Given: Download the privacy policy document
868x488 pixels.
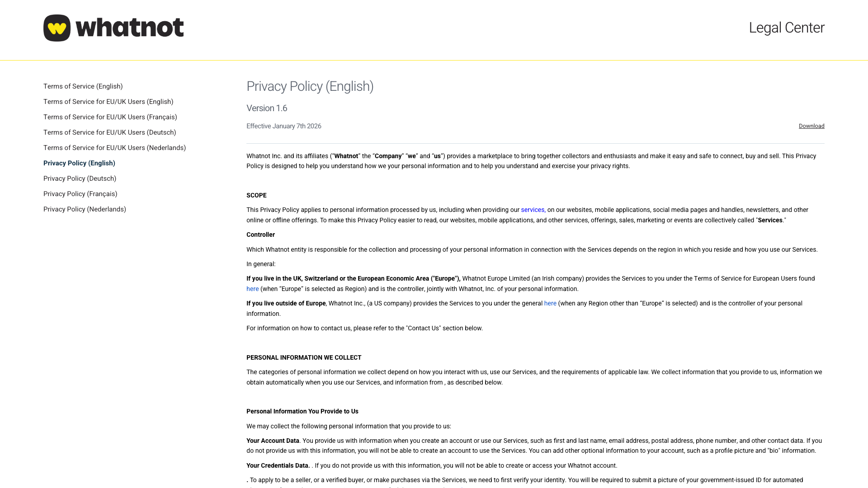Looking at the screenshot, I should (811, 126).
